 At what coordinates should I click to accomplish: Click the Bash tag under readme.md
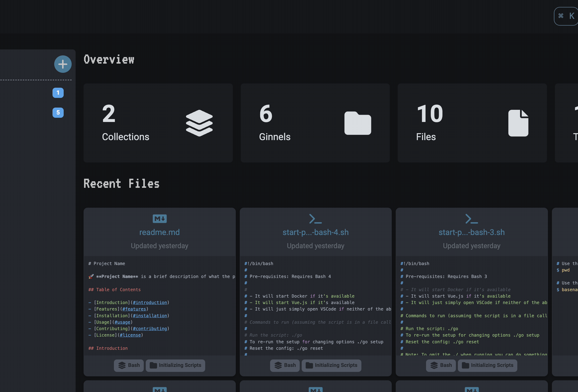coord(129,365)
